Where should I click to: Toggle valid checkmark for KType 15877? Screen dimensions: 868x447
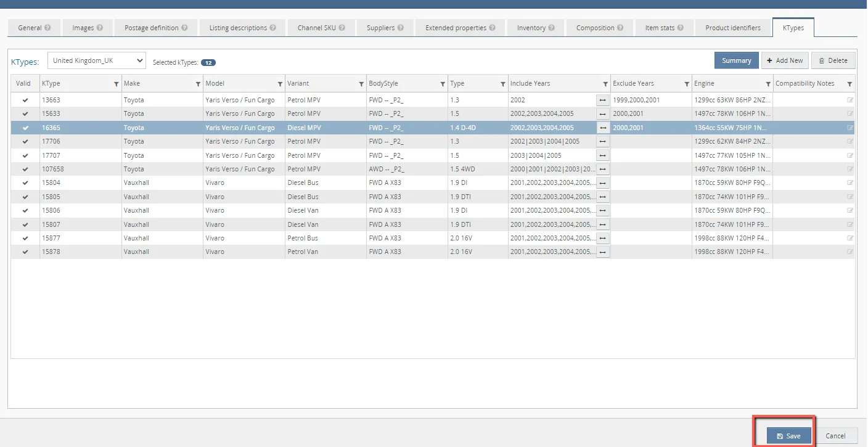[x=25, y=238]
